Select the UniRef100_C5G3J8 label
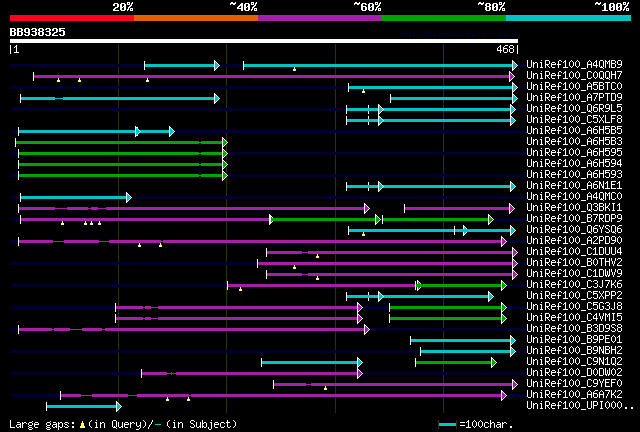The image size is (640, 432). (574, 307)
